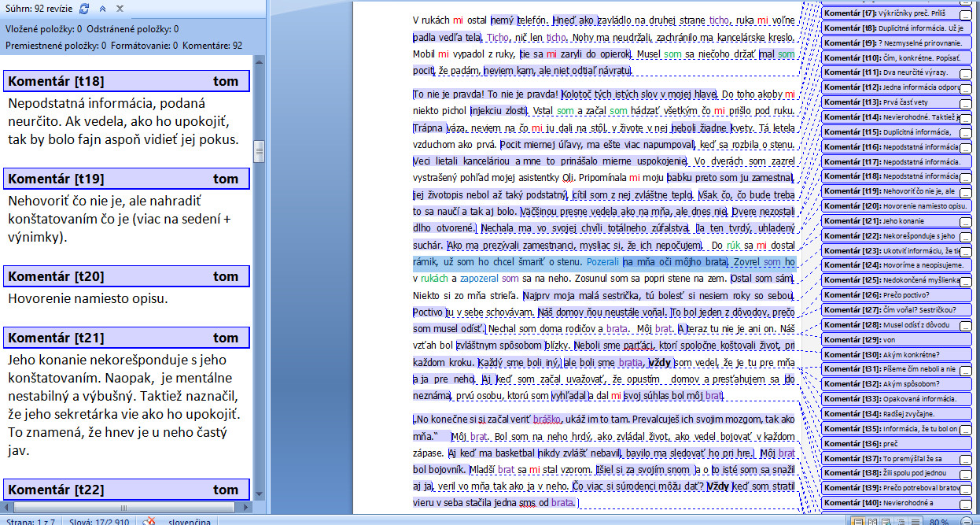Switch to Web Layout view

click(885, 521)
